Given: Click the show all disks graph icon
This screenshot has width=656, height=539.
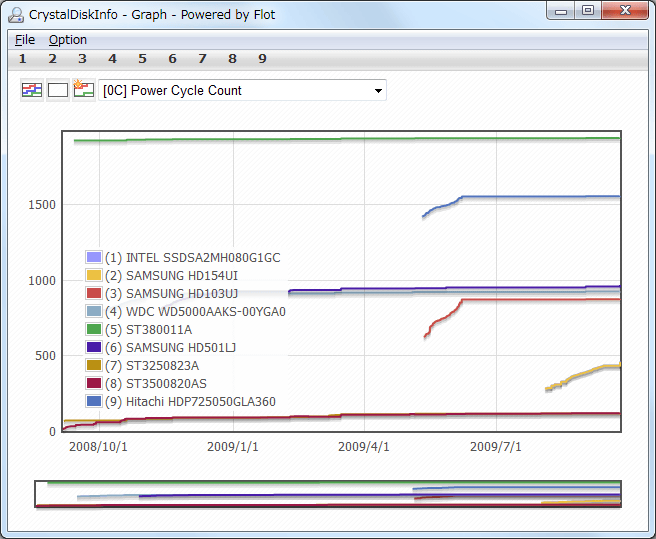Looking at the screenshot, I should (32, 90).
